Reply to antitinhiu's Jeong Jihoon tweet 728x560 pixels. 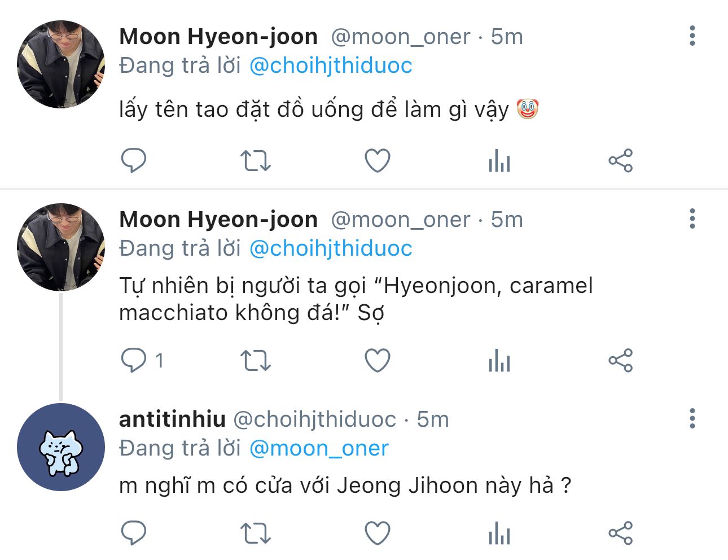pyautogui.click(x=134, y=533)
